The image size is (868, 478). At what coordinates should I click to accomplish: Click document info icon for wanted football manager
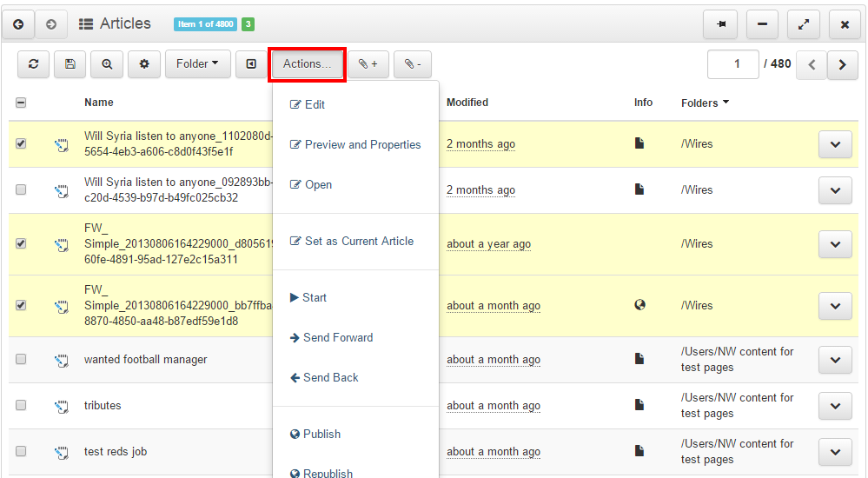(639, 358)
